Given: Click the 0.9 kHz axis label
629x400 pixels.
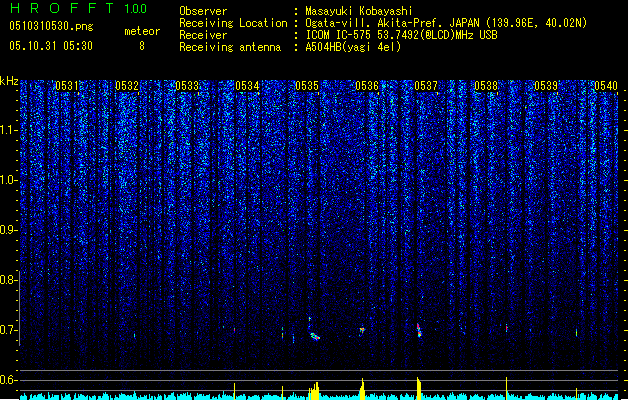Looking at the screenshot, I should click(x=8, y=230).
